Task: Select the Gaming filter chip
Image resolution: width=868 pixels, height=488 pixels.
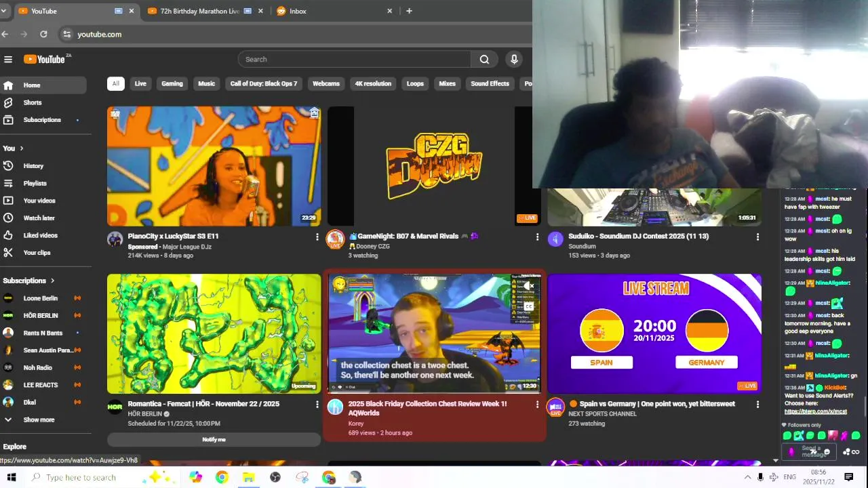Action: [172, 84]
